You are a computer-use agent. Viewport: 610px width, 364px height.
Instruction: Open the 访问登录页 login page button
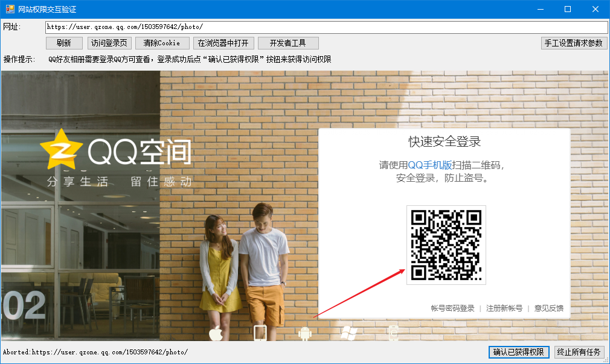[109, 43]
